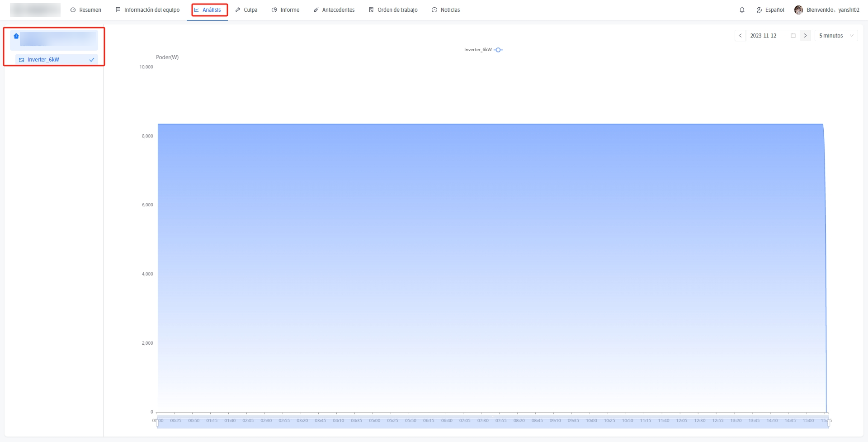Image resolution: width=868 pixels, height=442 pixels.
Task: Click the notification bell icon
Action: [x=742, y=10]
